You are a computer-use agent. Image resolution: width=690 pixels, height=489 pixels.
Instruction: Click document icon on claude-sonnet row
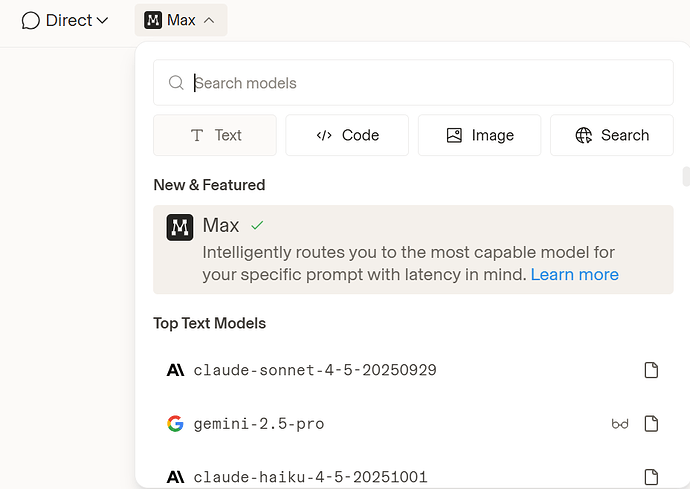[x=651, y=370]
